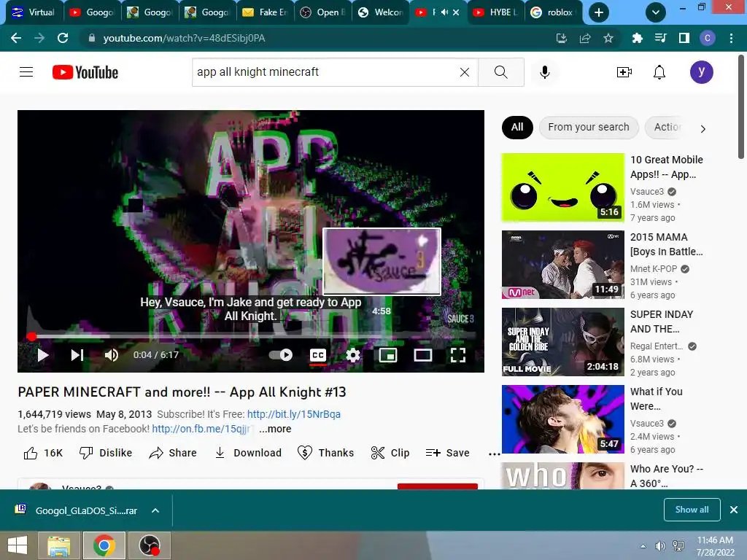
Task: Click the magnifier search button
Action: tap(500, 72)
